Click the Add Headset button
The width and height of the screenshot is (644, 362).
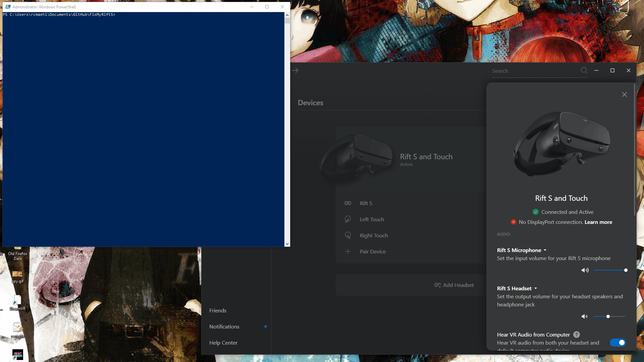click(x=454, y=285)
